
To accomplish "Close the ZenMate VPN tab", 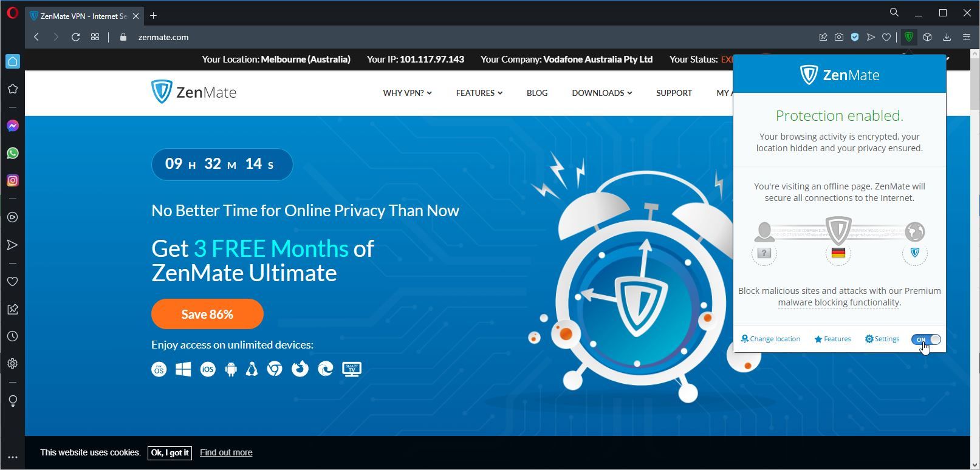I will pyautogui.click(x=135, y=16).
